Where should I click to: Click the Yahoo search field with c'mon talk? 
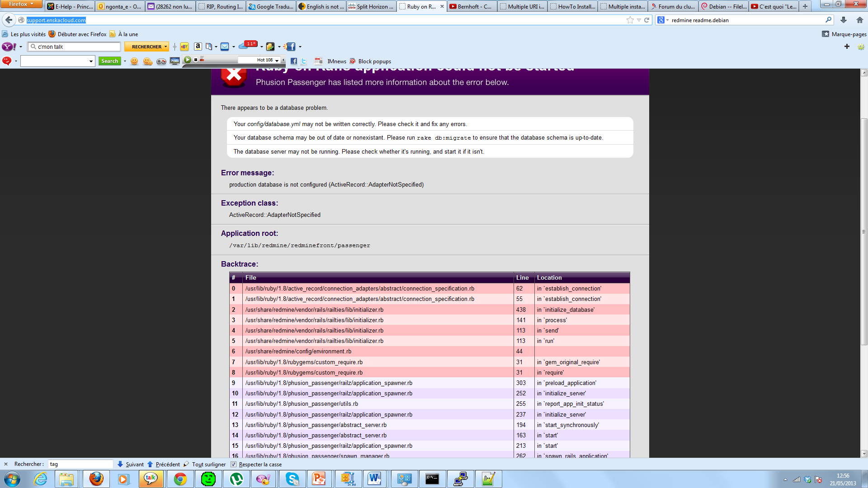tap(75, 47)
